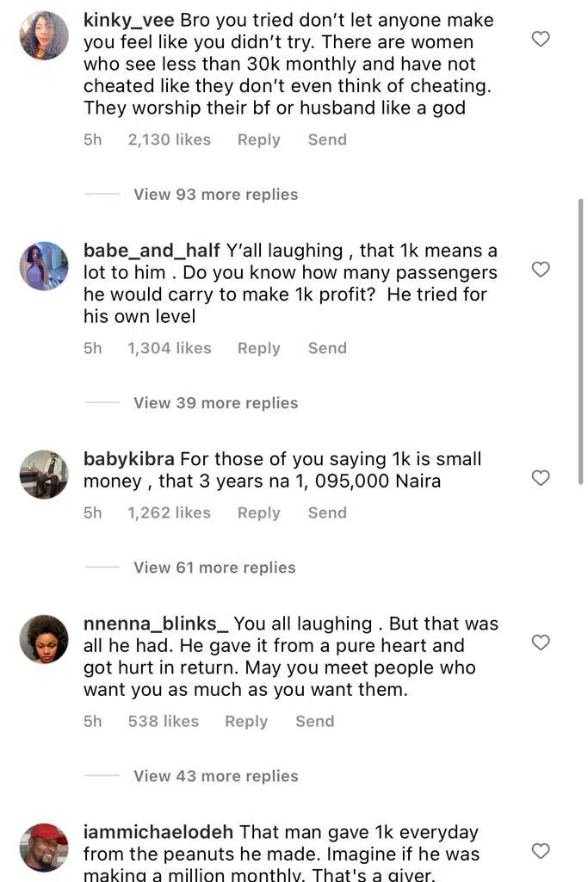Image resolution: width=588 pixels, height=882 pixels.
Task: Open babe_and_half's avatar
Action: click(x=44, y=266)
